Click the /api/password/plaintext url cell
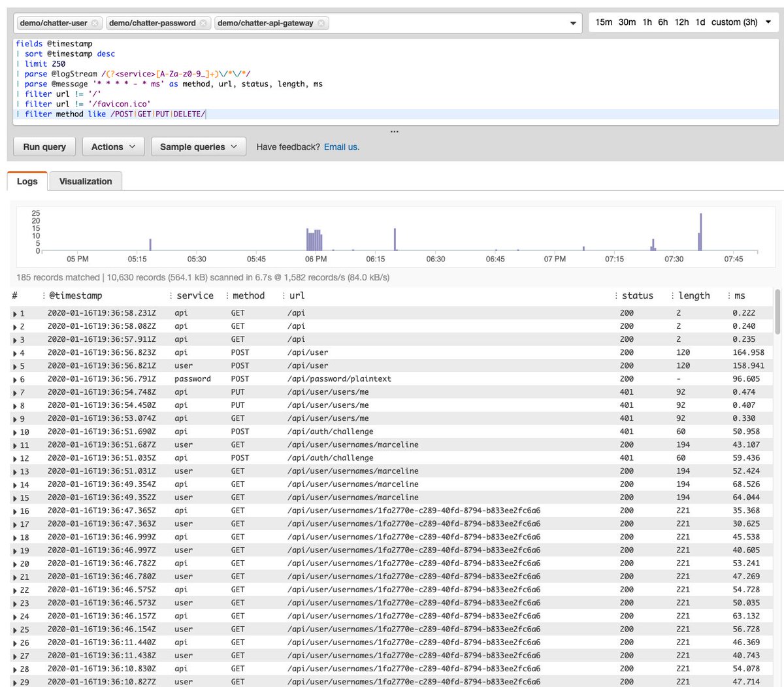This screenshot has width=784, height=687. [x=339, y=379]
